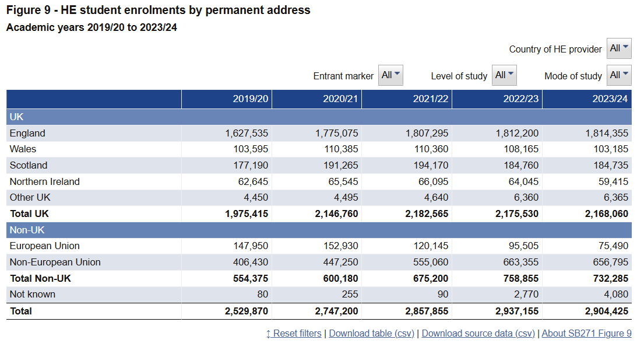Screen dimensions: 644x343
Task: Click the 2019/20 column header
Action: (227, 99)
